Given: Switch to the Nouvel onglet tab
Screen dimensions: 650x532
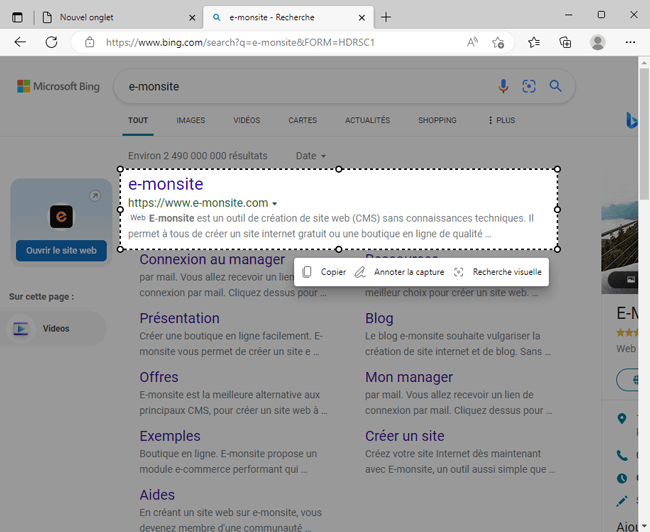Looking at the screenshot, I should tap(116, 17).
